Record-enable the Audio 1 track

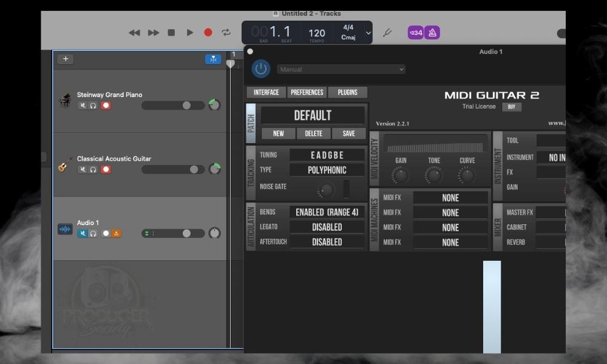click(106, 233)
